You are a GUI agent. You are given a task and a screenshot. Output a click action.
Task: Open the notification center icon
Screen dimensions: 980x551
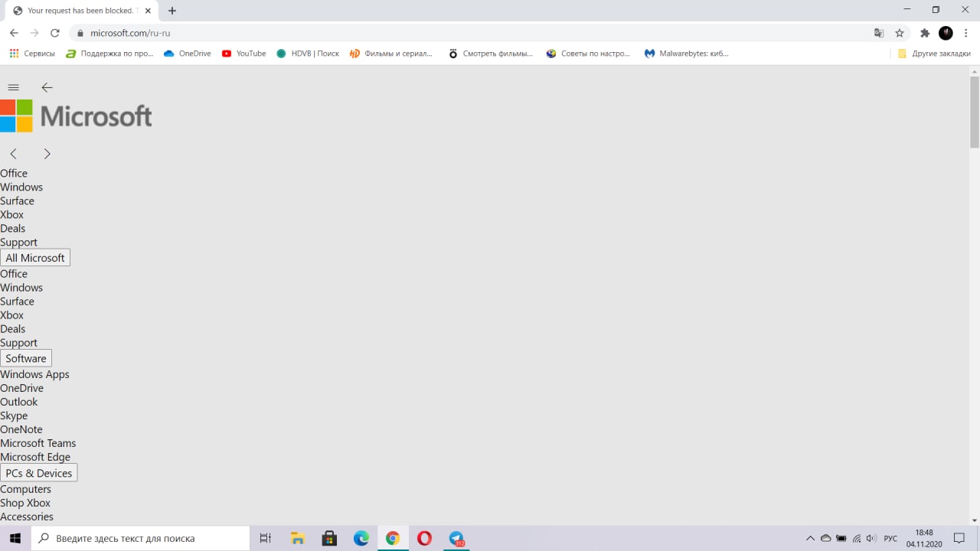[x=959, y=538]
